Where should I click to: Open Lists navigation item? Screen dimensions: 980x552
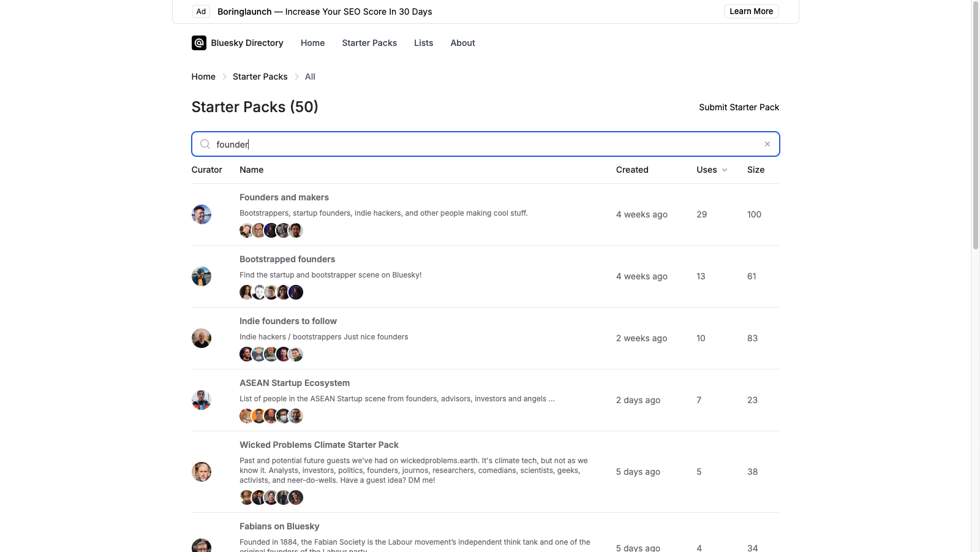(x=423, y=43)
